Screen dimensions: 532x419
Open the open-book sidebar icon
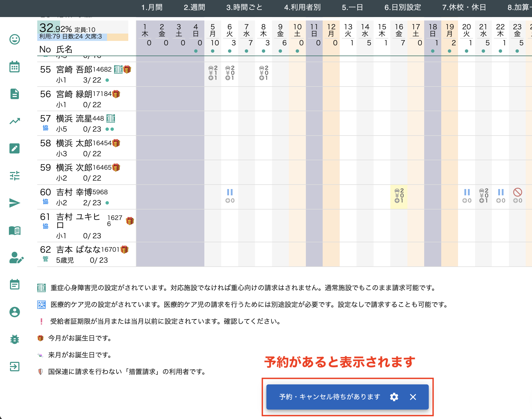pos(15,231)
